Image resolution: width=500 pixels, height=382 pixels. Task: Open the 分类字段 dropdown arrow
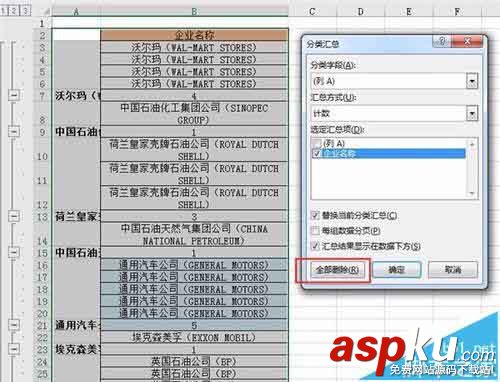[472, 81]
